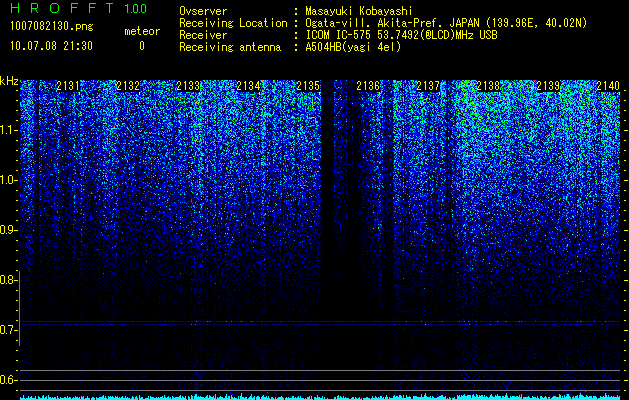
Task: Click the Ovserver label
Action: pyautogui.click(x=203, y=11)
